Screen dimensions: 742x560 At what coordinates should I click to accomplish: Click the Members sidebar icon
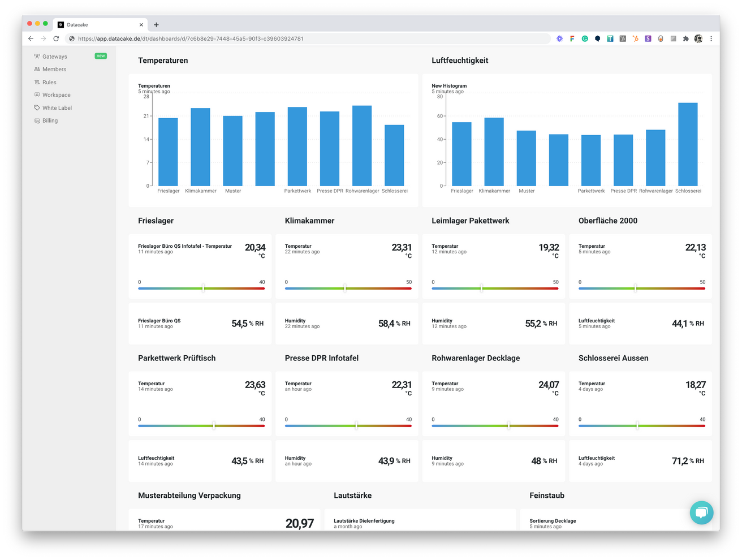click(x=36, y=69)
